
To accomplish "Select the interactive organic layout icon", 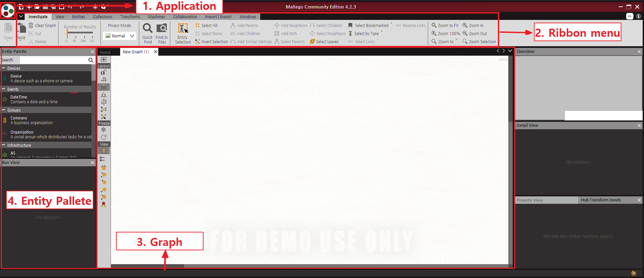I will pyautogui.click(x=104, y=117).
